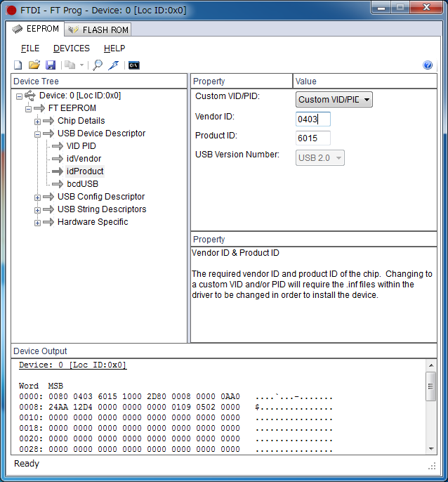
Task: Open the DEVICES menu
Action: pos(72,48)
